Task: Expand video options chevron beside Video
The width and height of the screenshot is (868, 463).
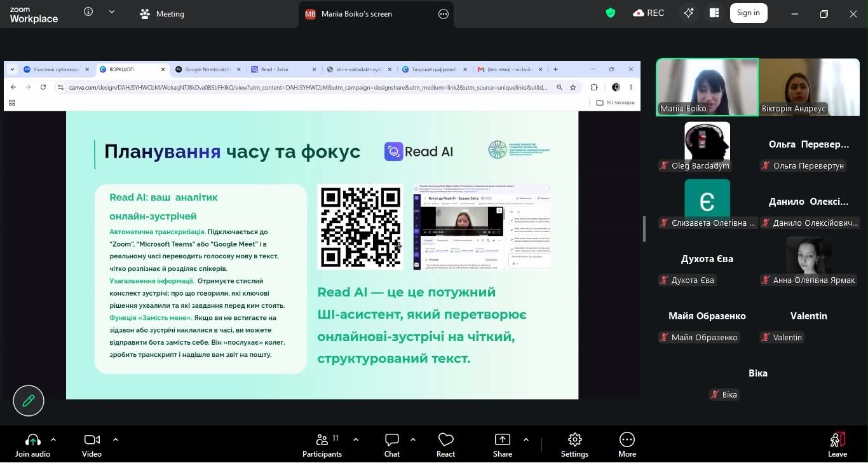Action: coord(116,439)
